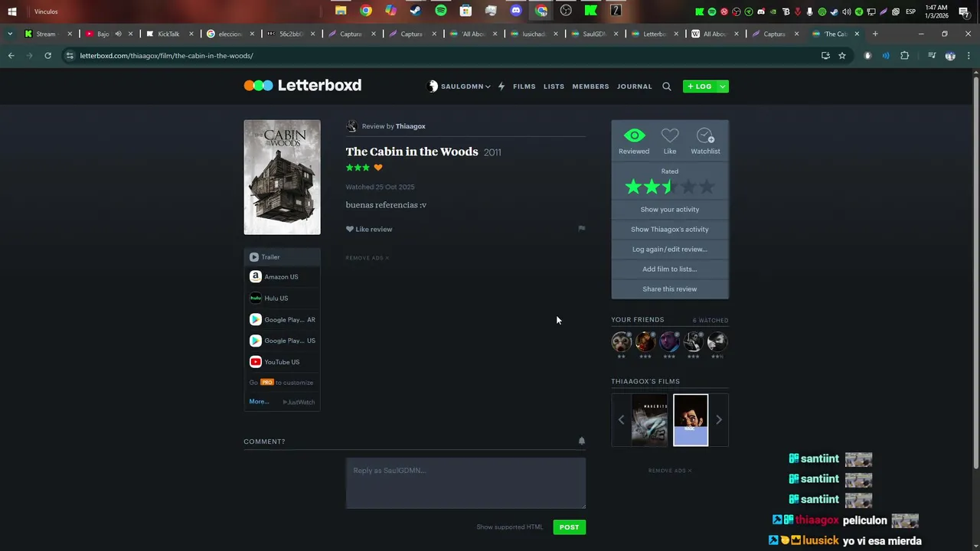980x551 pixels.
Task: Open the browser extensions puzzle icon
Action: tap(904, 56)
